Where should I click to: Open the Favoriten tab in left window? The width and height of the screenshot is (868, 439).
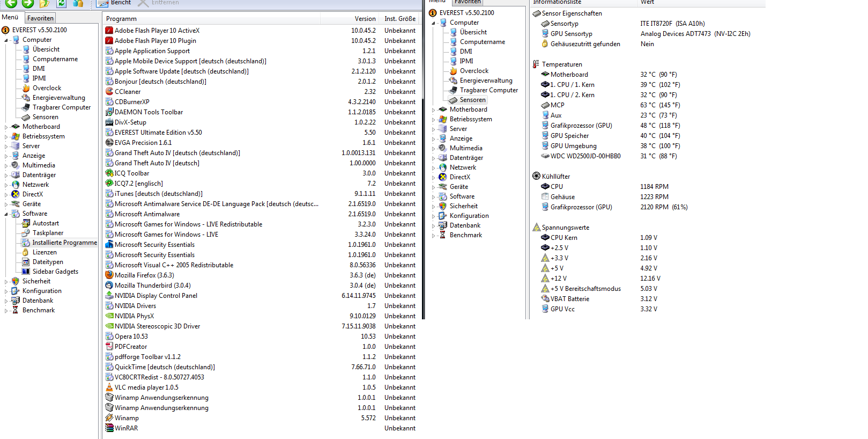click(x=40, y=18)
